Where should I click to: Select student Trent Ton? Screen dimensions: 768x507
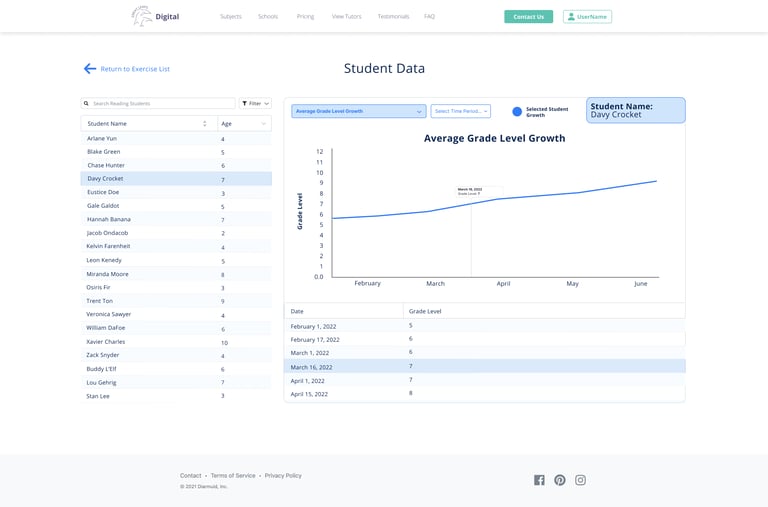point(176,301)
